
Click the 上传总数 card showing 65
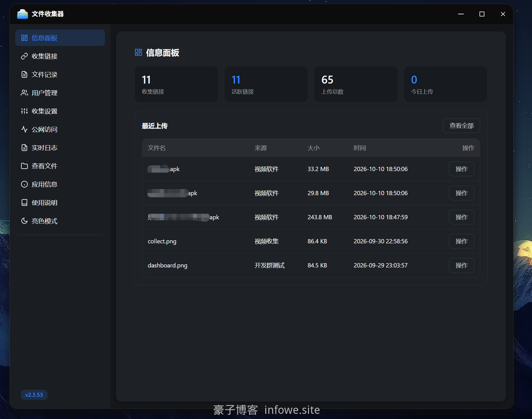tap(356, 84)
